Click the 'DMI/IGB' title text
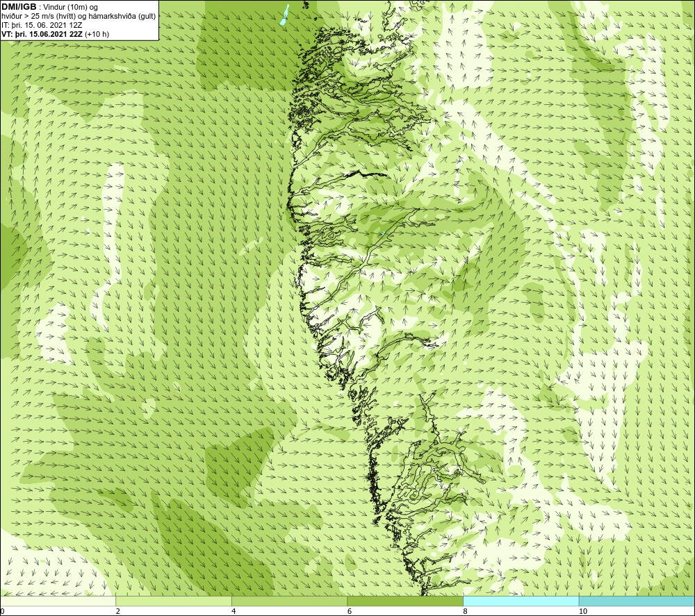Viewport: 695px width, 616px height. 19,7
